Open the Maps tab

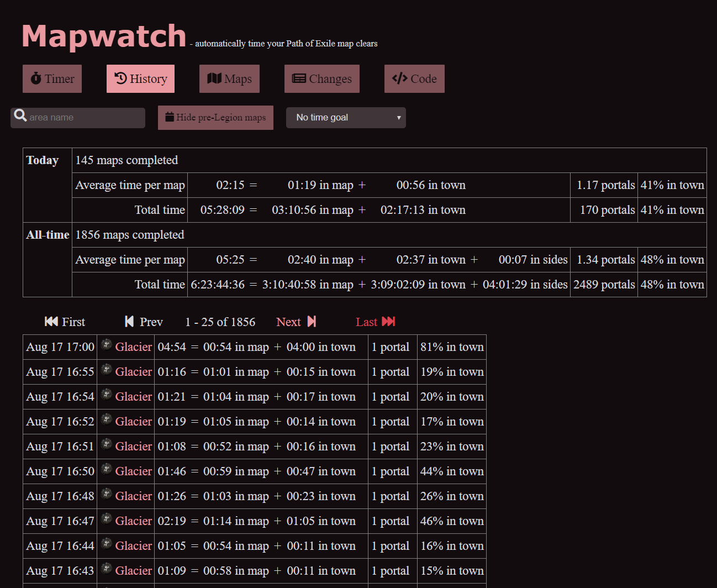[x=229, y=78]
